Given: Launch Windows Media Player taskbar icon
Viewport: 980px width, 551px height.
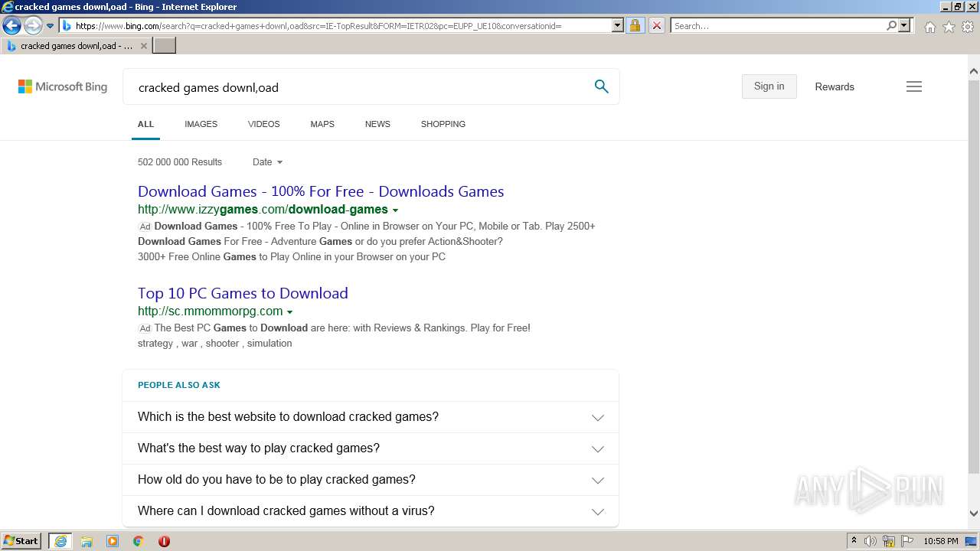Looking at the screenshot, I should 113,541.
